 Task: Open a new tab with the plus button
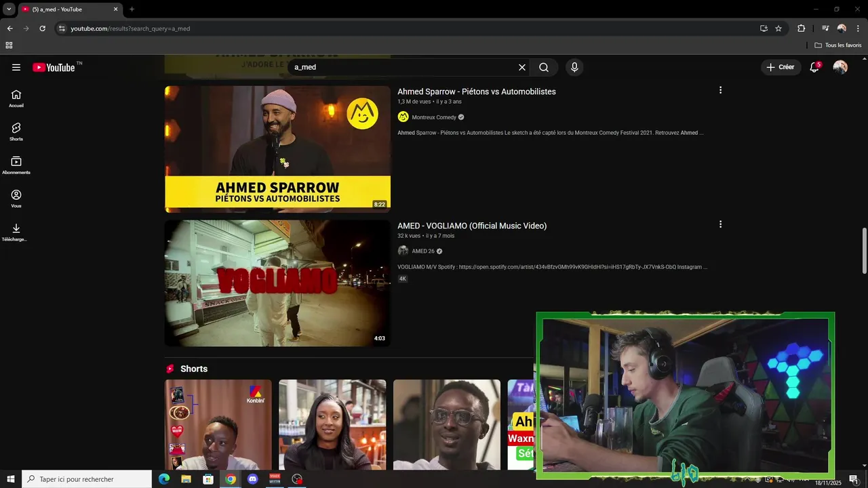pyautogui.click(x=132, y=9)
